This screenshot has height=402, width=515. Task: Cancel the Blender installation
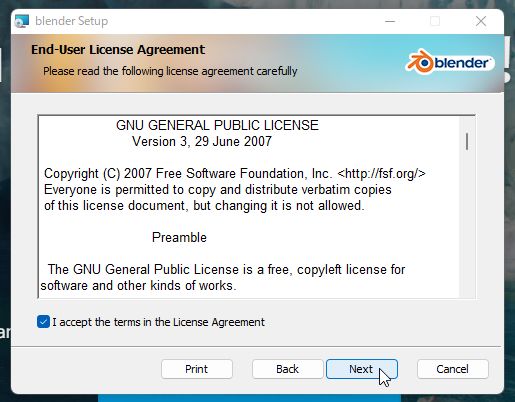click(x=452, y=369)
